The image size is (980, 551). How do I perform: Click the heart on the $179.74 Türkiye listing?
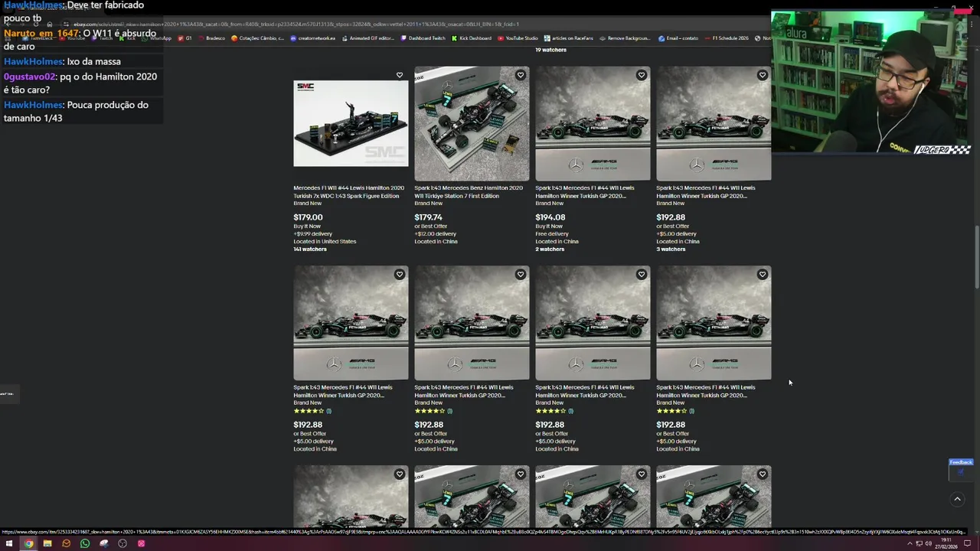(x=520, y=75)
